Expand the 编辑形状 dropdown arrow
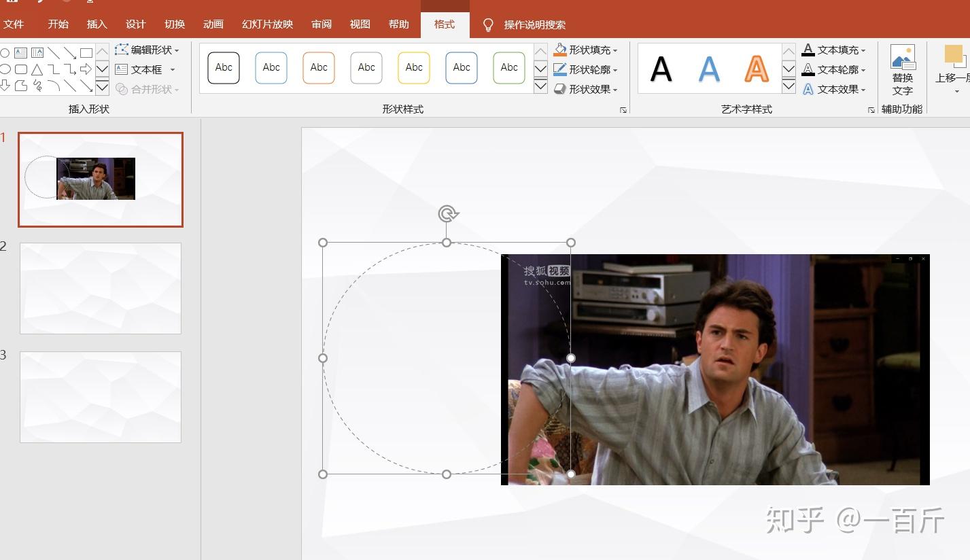 coord(177,50)
